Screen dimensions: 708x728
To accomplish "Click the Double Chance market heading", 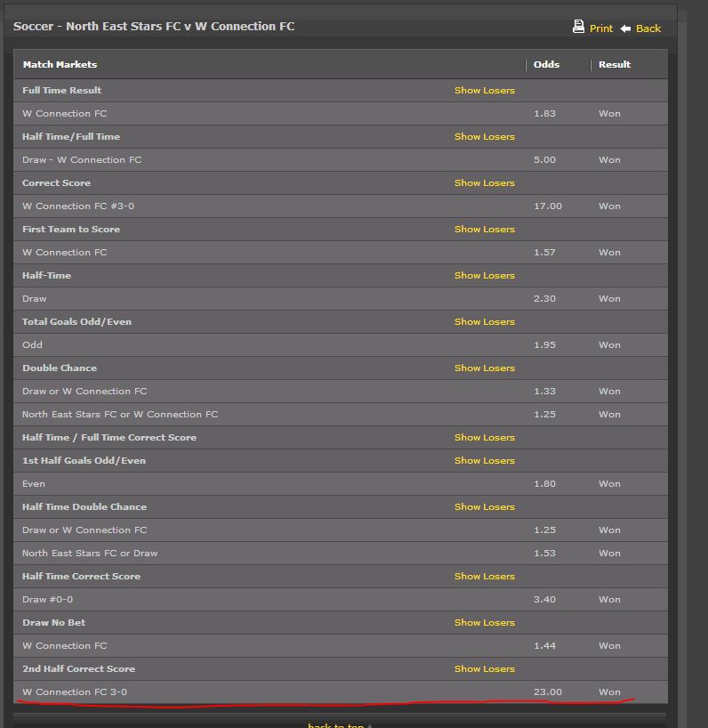I will point(60,368).
